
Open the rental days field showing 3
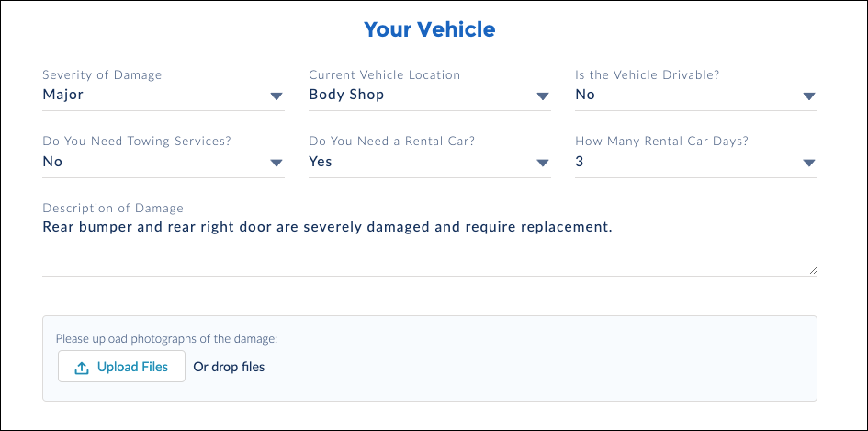pyautogui.click(x=696, y=163)
